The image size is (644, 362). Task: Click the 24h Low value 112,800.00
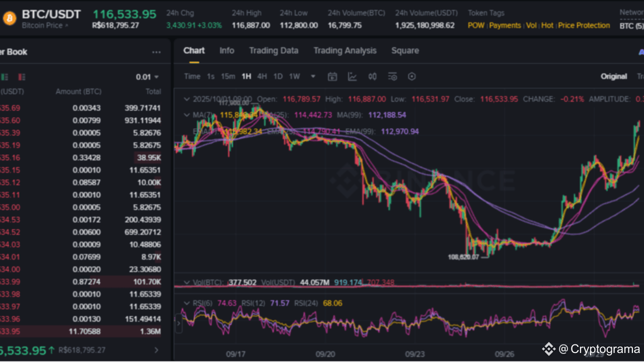click(x=298, y=25)
